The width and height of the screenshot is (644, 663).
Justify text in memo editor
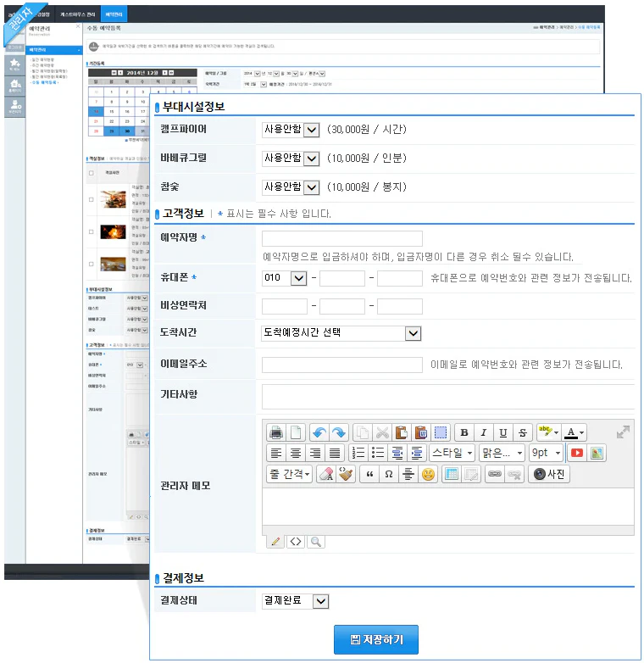pyautogui.click(x=335, y=454)
